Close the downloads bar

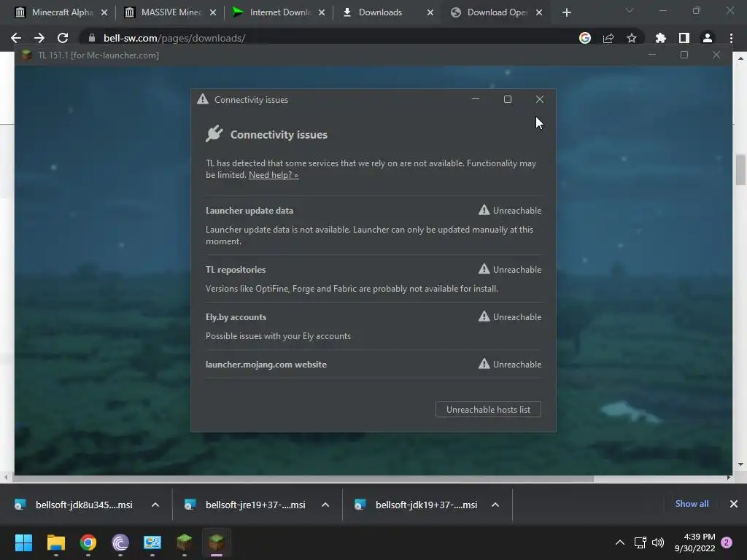[x=734, y=504]
